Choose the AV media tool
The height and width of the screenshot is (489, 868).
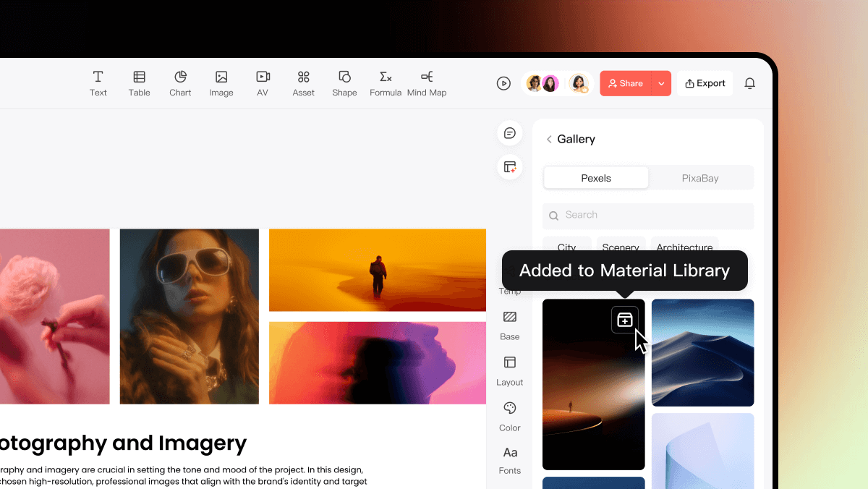[263, 83]
